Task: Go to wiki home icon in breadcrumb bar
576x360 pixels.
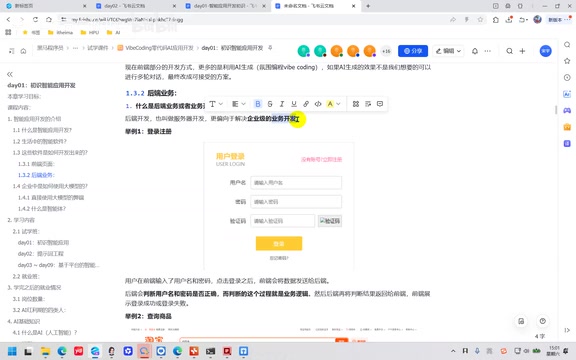Action: tap(23, 51)
